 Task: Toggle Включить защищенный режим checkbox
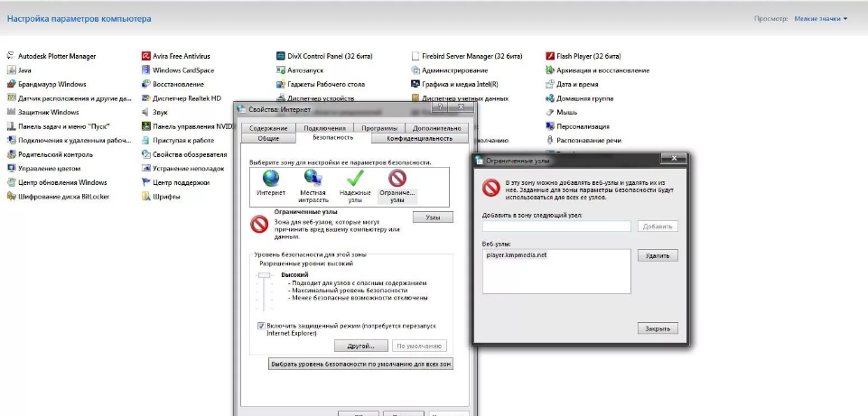262,325
